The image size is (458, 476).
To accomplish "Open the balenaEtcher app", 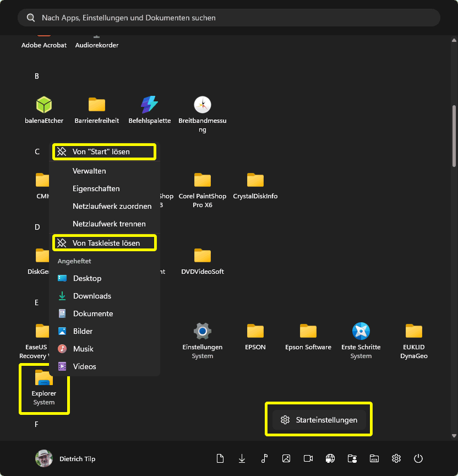I will [x=43, y=110].
